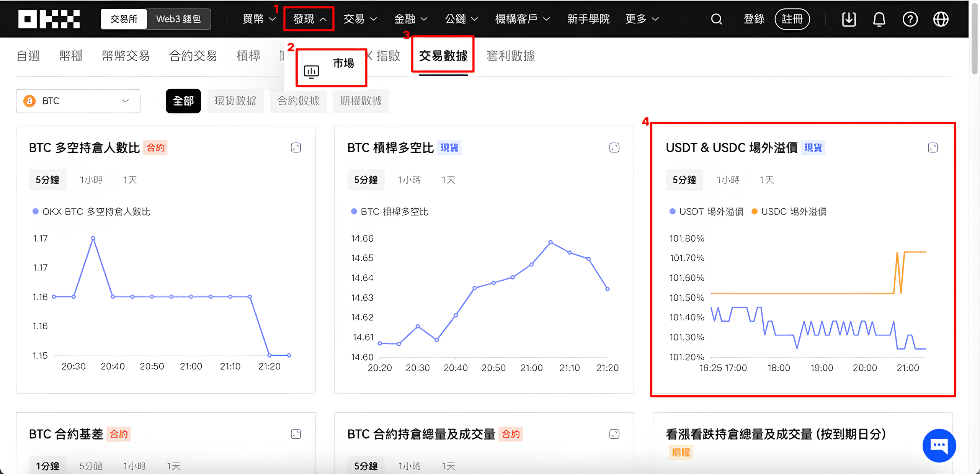Open 新手學院 page
Viewport: 980px width, 474px height.
(x=588, y=19)
